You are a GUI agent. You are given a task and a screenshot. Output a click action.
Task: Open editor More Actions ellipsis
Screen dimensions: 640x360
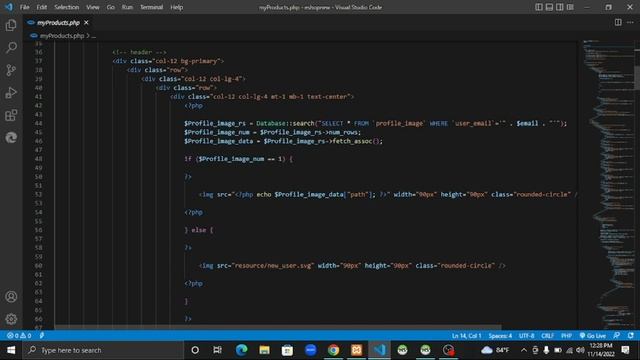tap(630, 22)
